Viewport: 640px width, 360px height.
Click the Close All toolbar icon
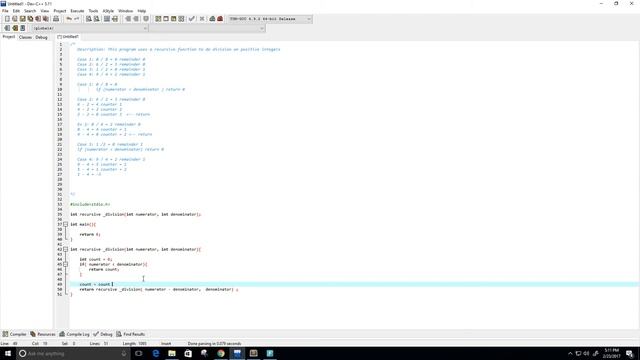pos(46,19)
